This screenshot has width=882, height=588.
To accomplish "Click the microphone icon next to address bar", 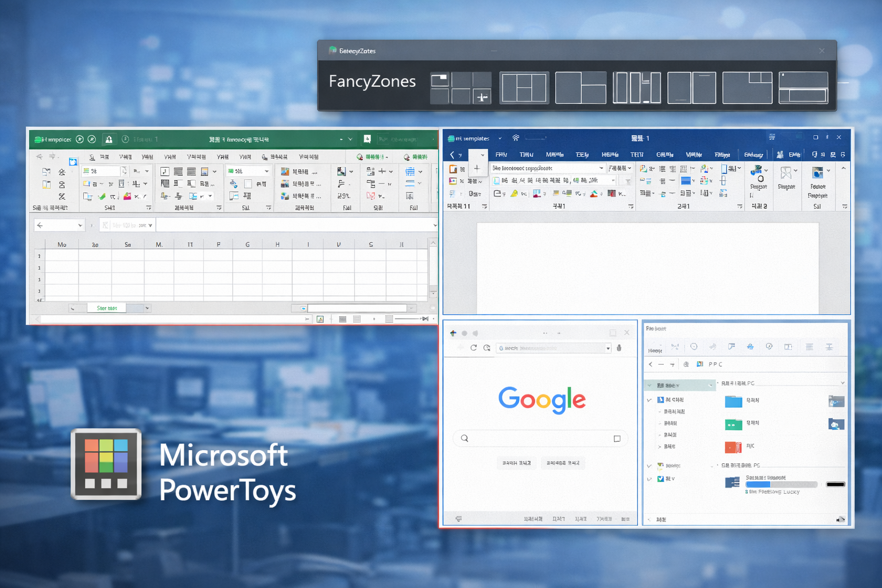I will [x=619, y=347].
